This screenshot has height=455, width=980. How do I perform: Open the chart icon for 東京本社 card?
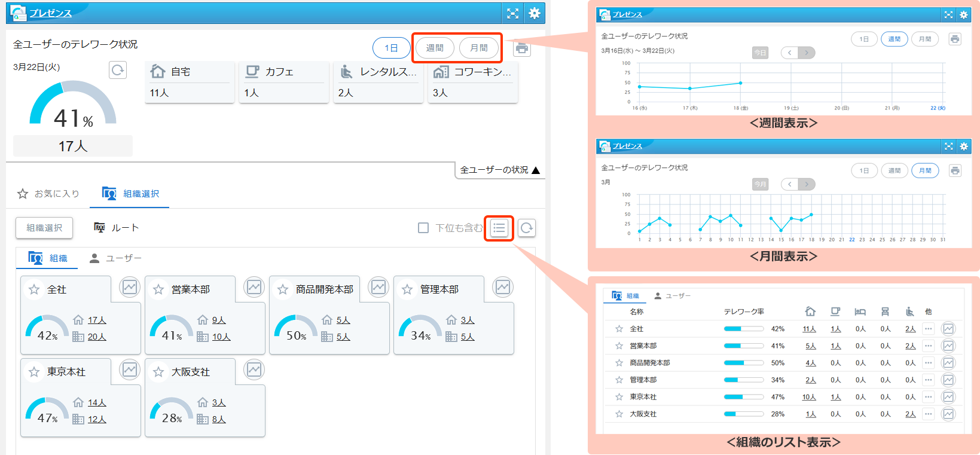130,370
